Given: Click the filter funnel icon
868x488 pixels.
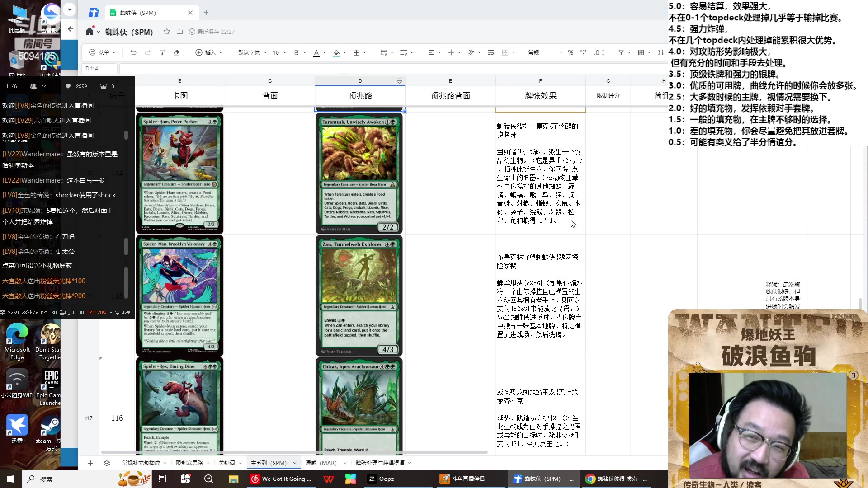Looking at the screenshot, I should [x=621, y=52].
